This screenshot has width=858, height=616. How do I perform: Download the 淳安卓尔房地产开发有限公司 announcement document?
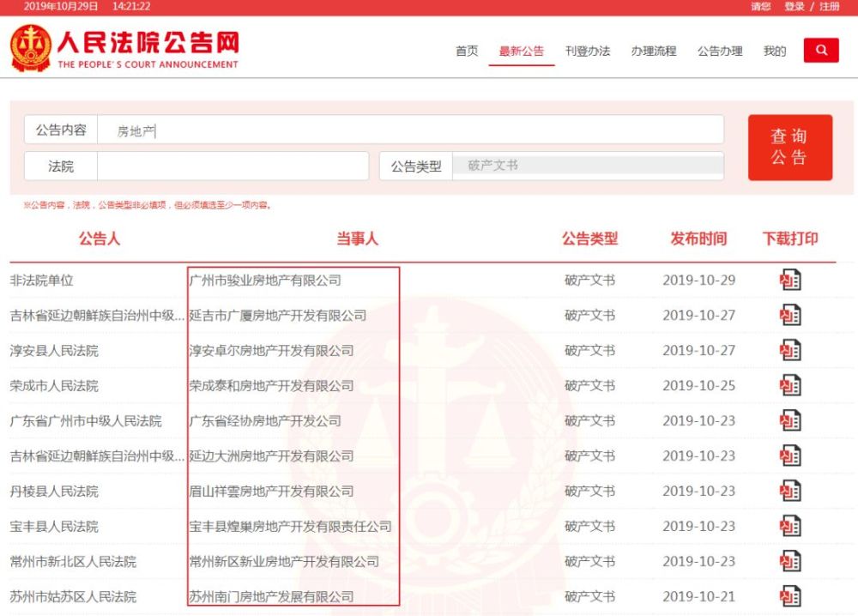click(x=790, y=350)
